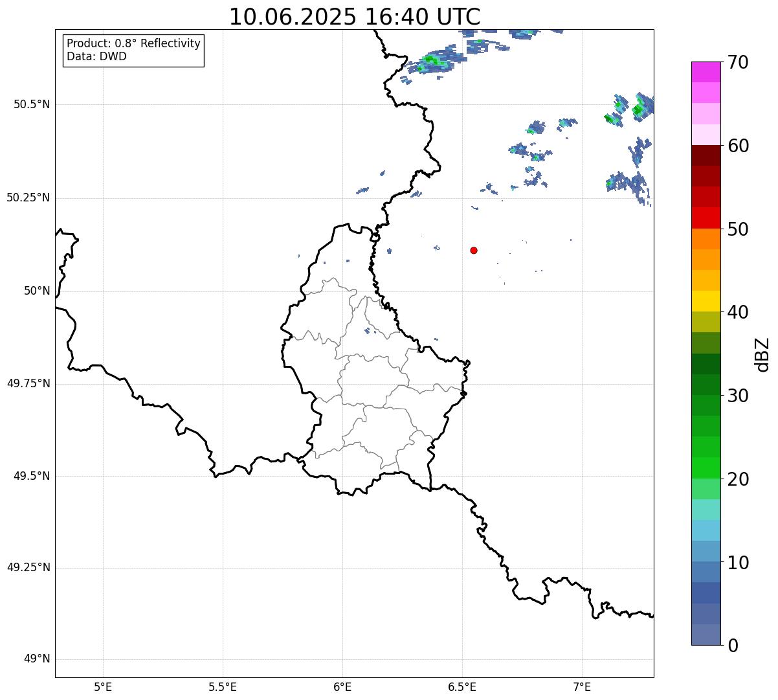Click the colorbar tick label "50"
Screen dimensions: 778x700
[737, 229]
